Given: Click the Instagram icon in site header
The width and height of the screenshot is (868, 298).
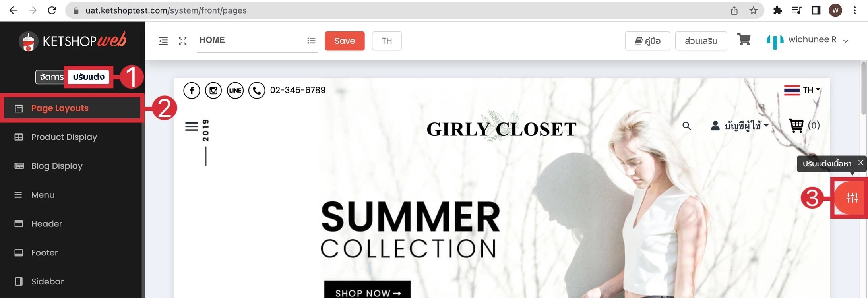Looking at the screenshot, I should (x=213, y=91).
